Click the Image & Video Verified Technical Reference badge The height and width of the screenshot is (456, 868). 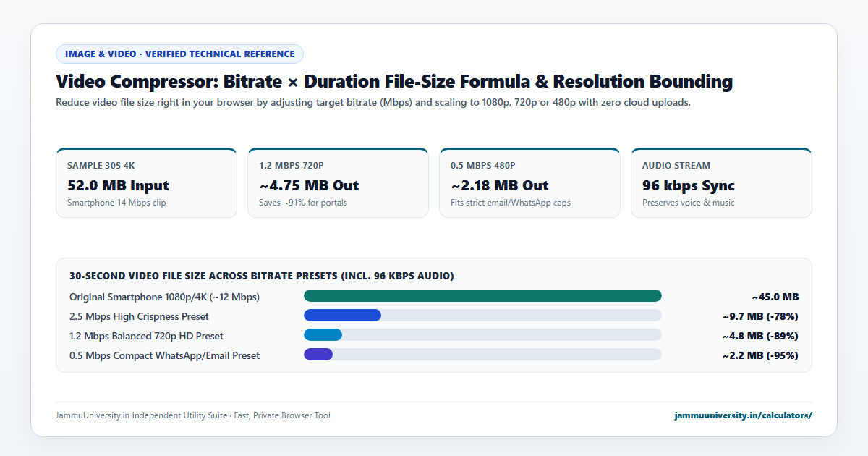pyautogui.click(x=179, y=54)
